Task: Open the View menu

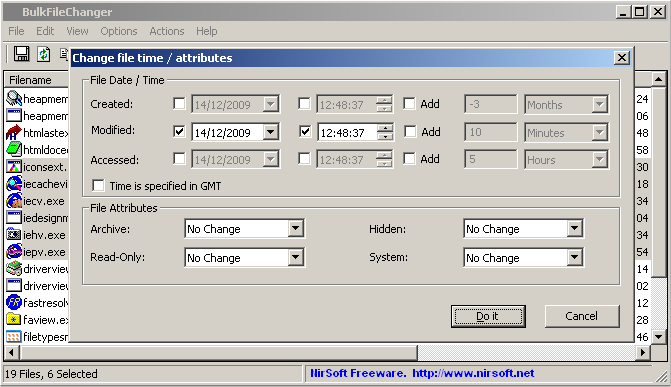Action: click(x=77, y=31)
